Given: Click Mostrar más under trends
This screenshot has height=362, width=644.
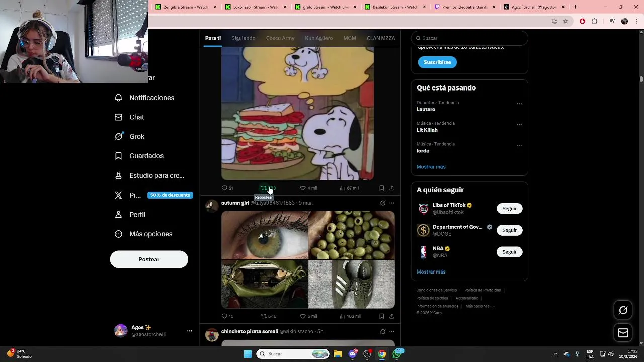Looking at the screenshot, I should [x=431, y=167].
